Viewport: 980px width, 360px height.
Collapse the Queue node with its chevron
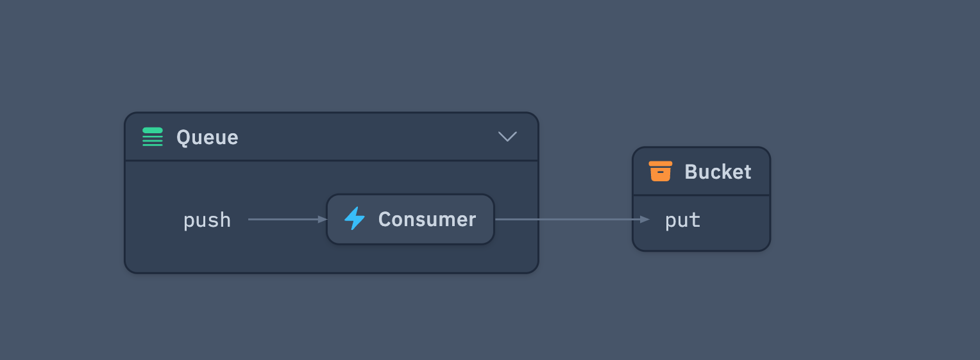pyautogui.click(x=507, y=137)
